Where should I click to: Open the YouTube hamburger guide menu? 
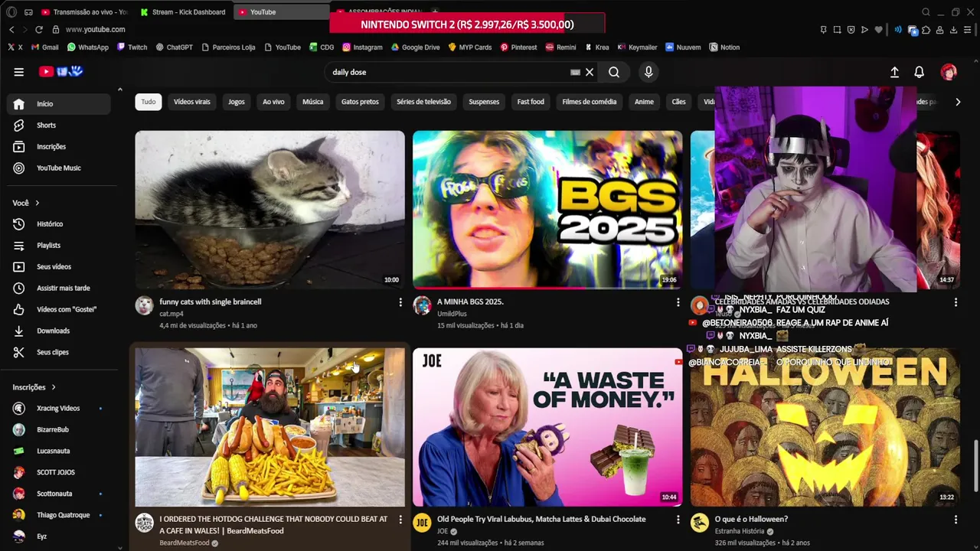[18, 72]
